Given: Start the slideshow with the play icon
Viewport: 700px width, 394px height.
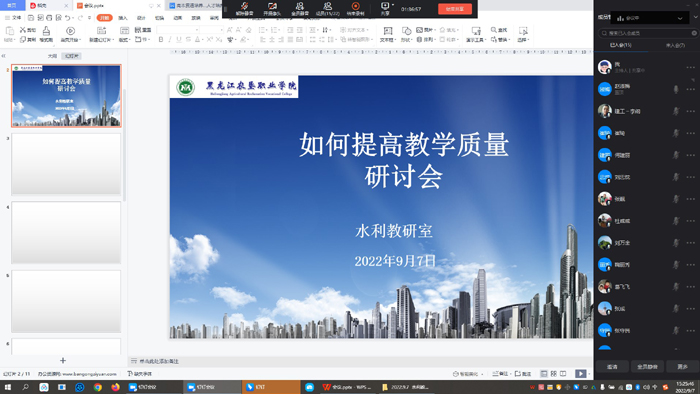Looking at the screenshot, I should tap(580, 373).
